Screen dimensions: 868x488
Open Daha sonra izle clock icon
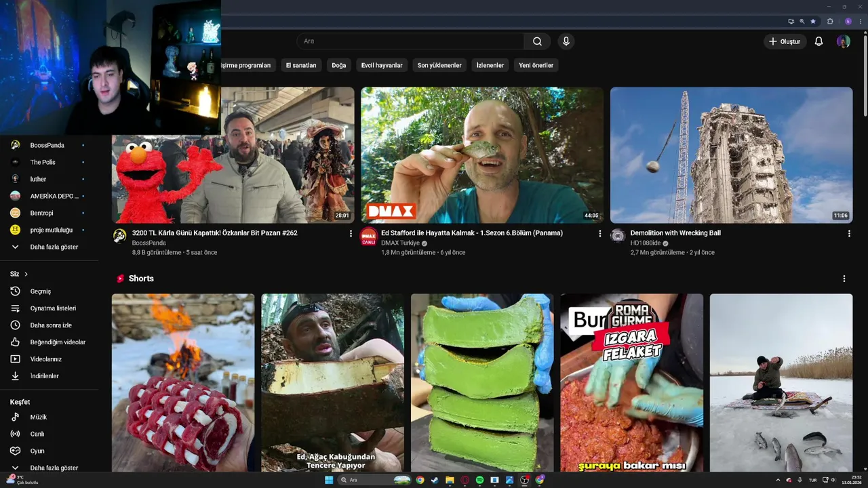(16, 325)
